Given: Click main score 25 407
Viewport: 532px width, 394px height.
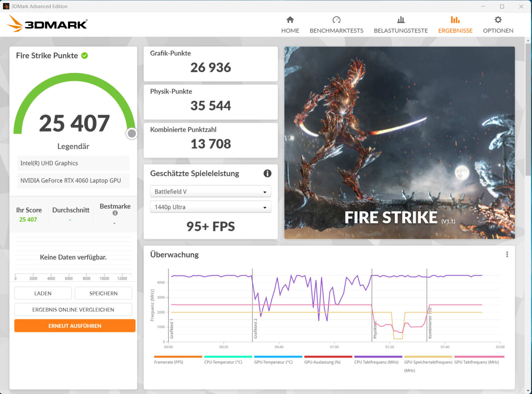Looking at the screenshot, I should click(74, 123).
